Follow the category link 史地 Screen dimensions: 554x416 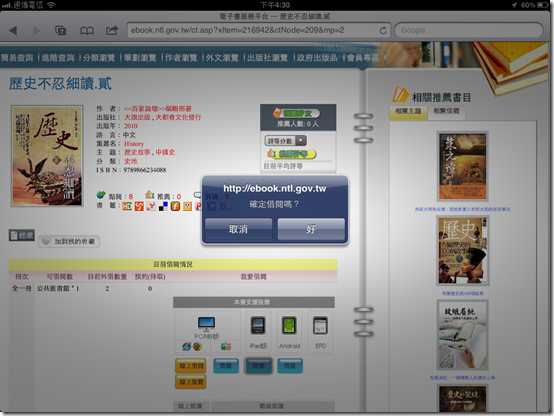(130, 161)
